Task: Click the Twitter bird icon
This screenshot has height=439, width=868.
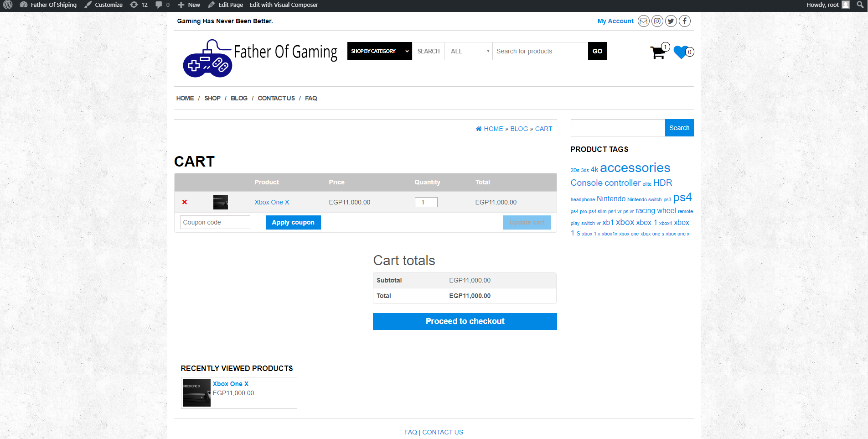Action: pyautogui.click(x=671, y=21)
